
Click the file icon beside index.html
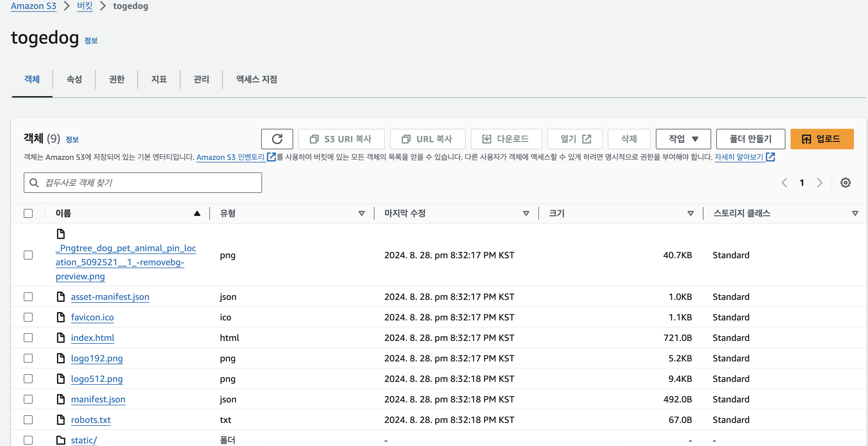click(61, 338)
